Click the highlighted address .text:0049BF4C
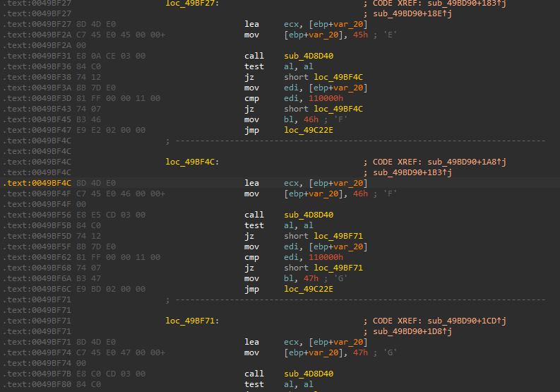Image resolution: width=560 pixels, height=392 pixels. 28,183
